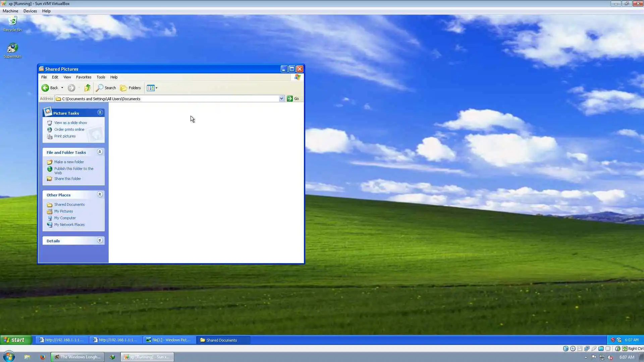The image size is (644, 362).
Task: Click the XP Start button
Action: click(16, 340)
